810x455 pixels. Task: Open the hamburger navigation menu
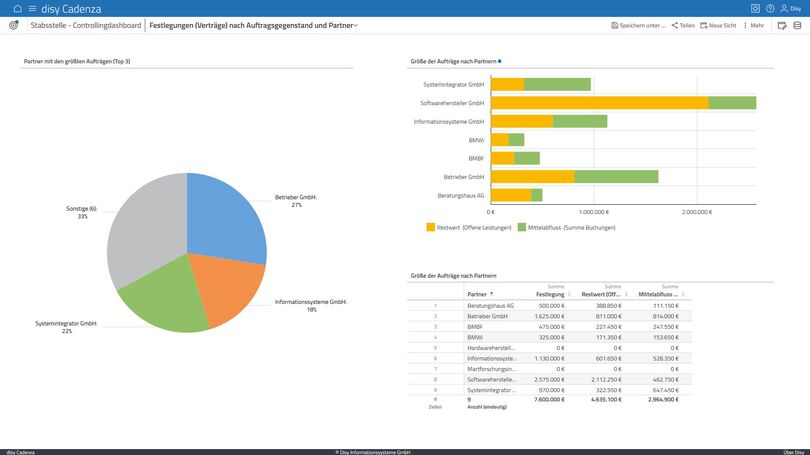pos(33,8)
